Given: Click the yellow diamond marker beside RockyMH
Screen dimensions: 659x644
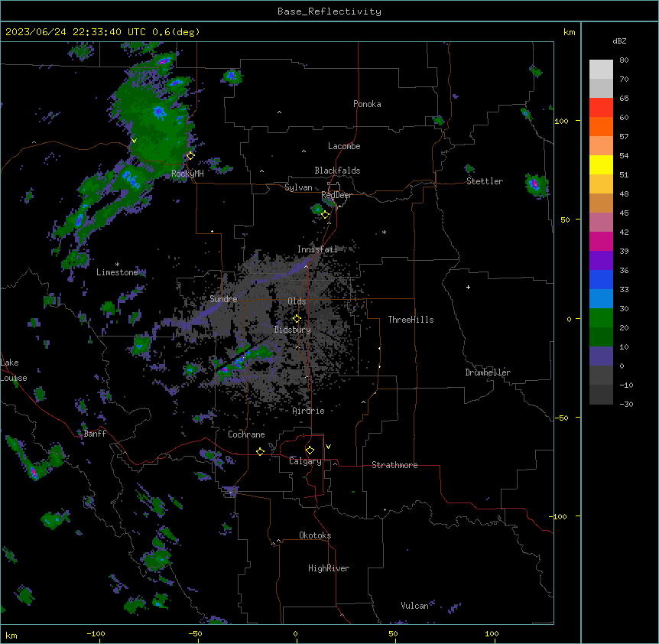Looking at the screenshot, I should click(x=190, y=156).
